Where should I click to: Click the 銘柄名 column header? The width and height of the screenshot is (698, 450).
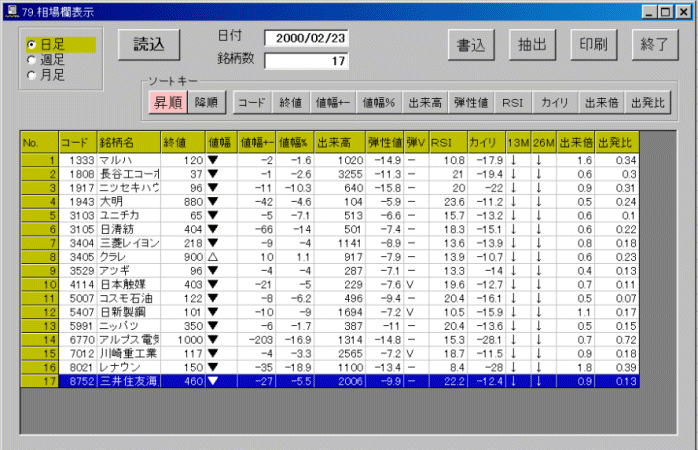(x=129, y=142)
